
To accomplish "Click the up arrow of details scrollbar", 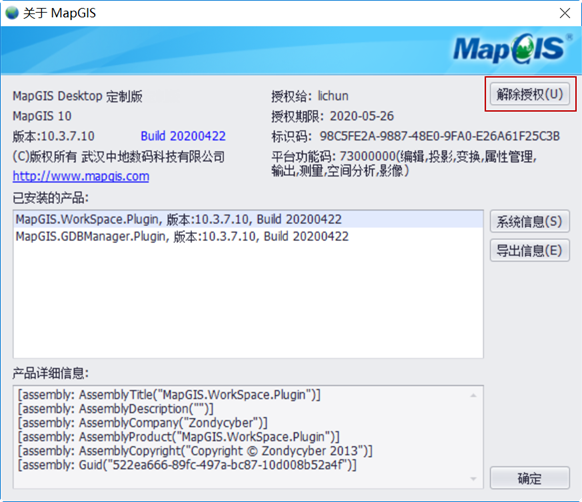I will pos(474,395).
